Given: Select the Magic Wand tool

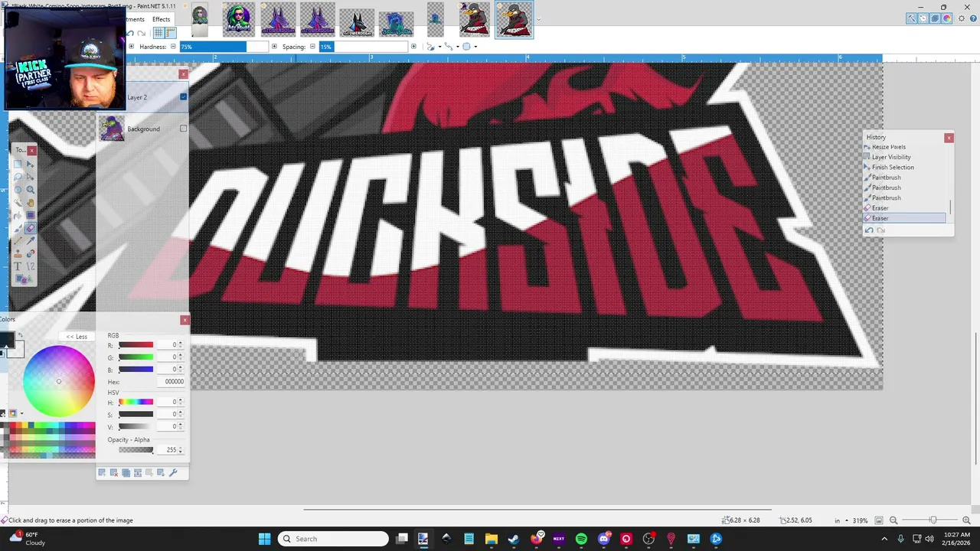Looking at the screenshot, I should tap(18, 203).
